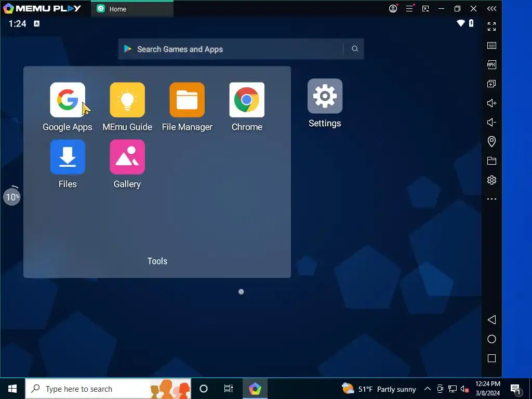Launch MEmu Guide app

click(127, 100)
